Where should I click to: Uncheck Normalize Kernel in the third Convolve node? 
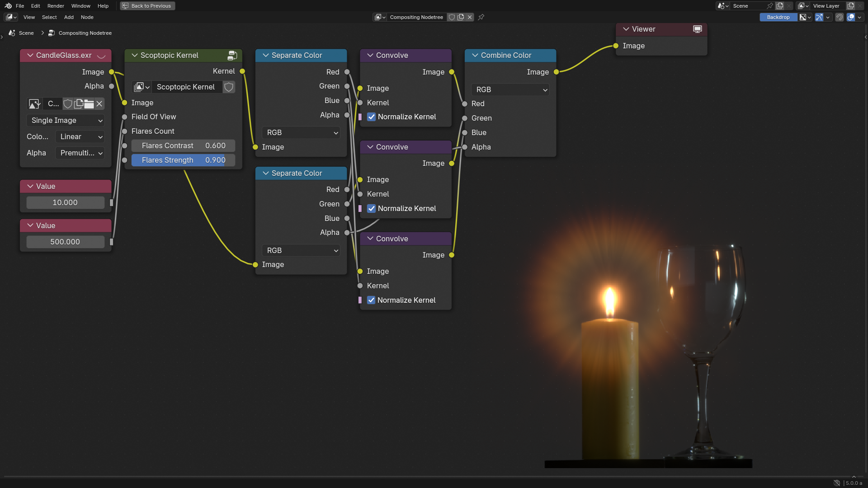[371, 300]
